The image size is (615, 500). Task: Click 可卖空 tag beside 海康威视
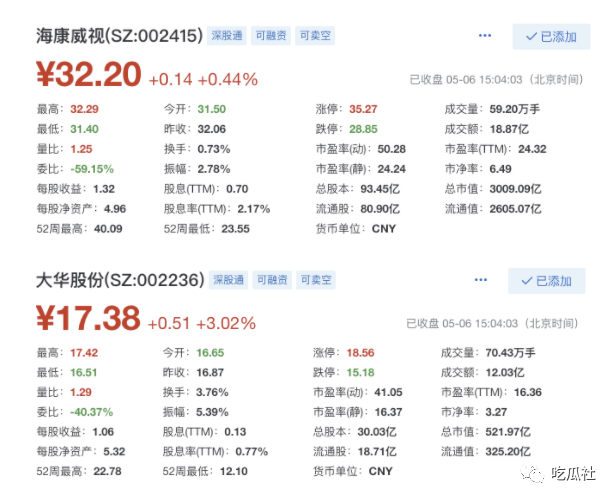(x=314, y=36)
